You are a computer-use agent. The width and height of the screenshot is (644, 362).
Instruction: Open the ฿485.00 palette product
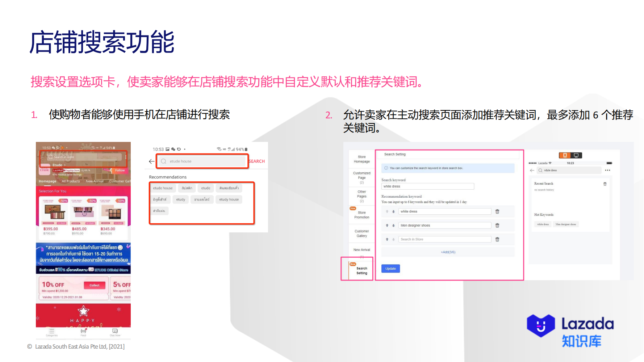[x=83, y=216]
